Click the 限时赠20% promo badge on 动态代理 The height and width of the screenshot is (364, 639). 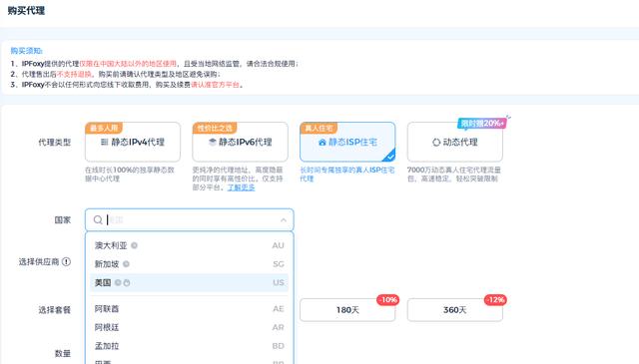482,123
